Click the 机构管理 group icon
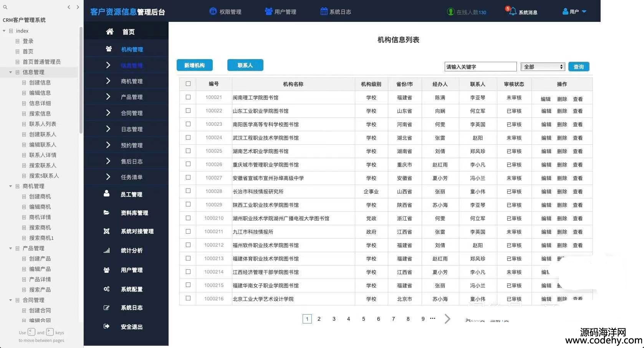This screenshot has width=644, height=348. point(109,49)
